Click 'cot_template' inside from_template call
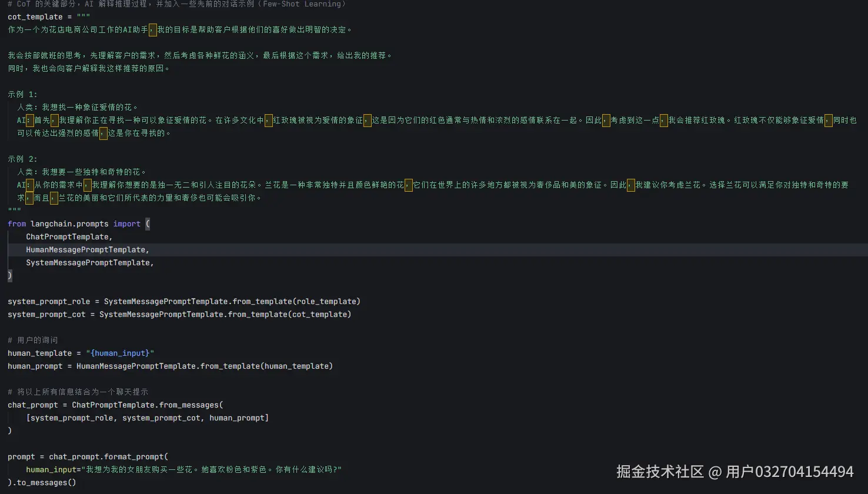The image size is (868, 494). pos(319,314)
